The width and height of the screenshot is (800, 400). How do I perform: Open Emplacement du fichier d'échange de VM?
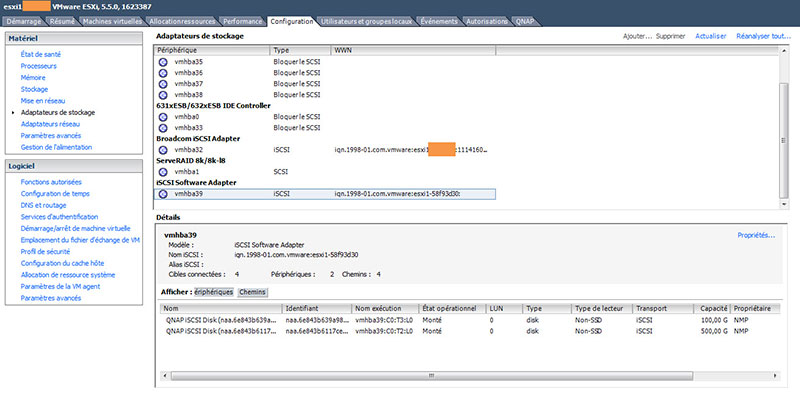tap(81, 240)
